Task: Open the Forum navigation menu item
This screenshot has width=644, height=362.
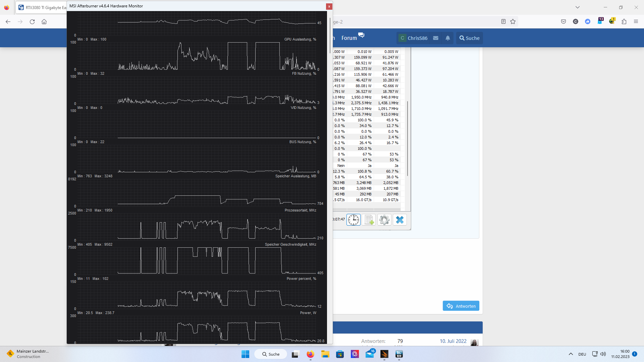Action: point(349,38)
